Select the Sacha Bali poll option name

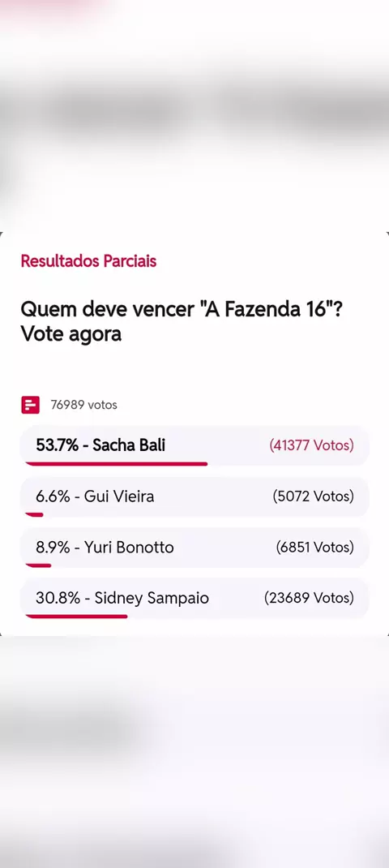[129, 445]
